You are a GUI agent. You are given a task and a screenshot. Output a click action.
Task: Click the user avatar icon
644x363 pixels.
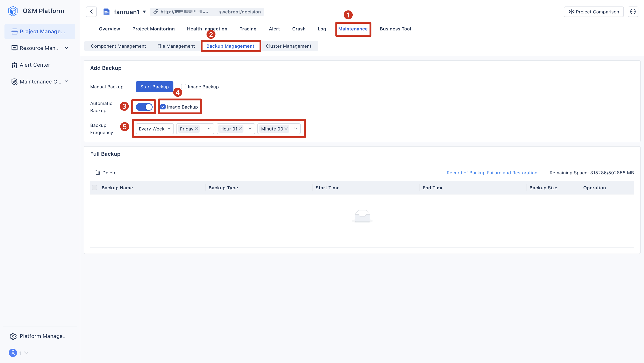[13, 353]
